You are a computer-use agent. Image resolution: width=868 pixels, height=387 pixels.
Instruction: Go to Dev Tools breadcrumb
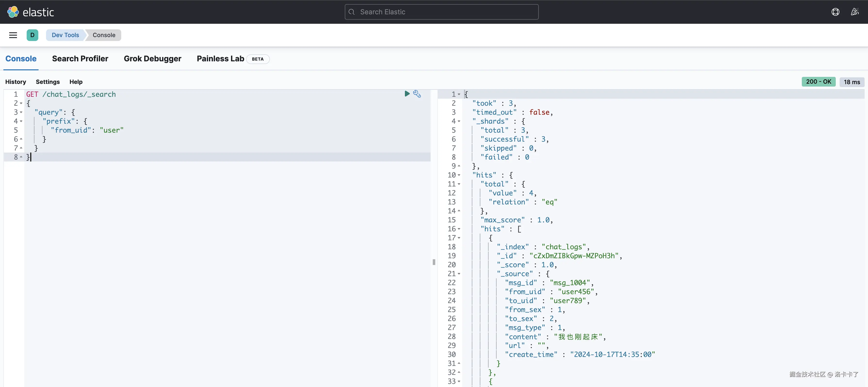(65, 35)
